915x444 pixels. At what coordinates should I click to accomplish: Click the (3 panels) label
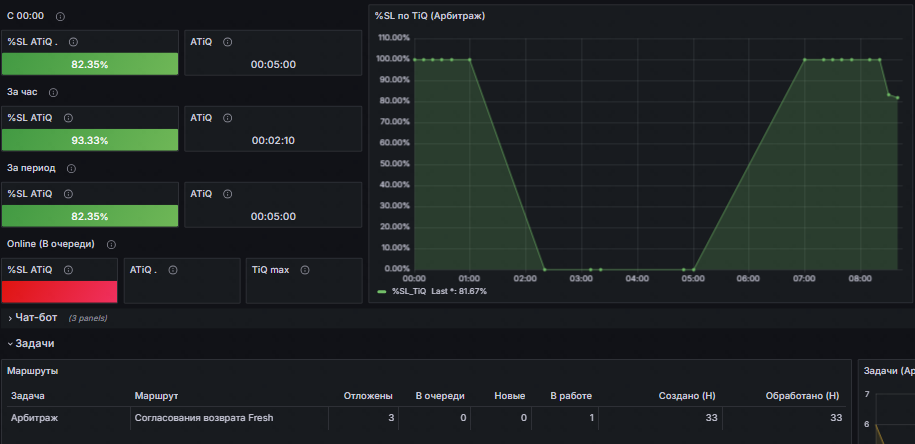[x=88, y=319]
